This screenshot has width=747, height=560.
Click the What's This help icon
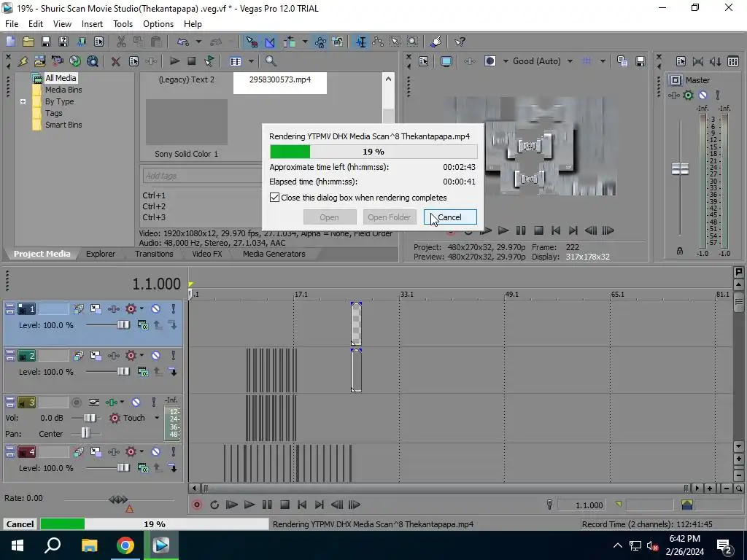coord(460,42)
